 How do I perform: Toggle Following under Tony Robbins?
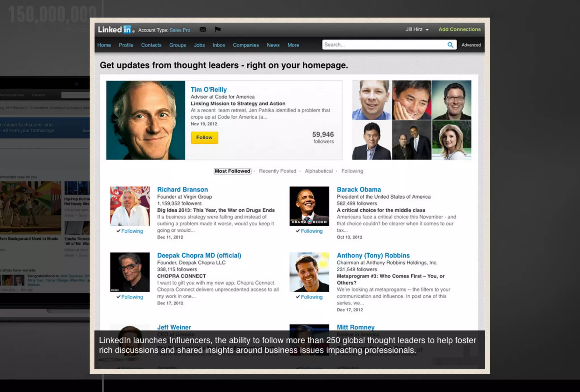click(x=309, y=297)
